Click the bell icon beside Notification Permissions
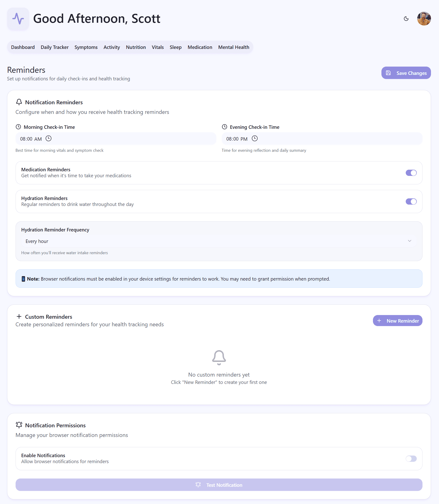Screen dimensions: 439x504 point(19,425)
